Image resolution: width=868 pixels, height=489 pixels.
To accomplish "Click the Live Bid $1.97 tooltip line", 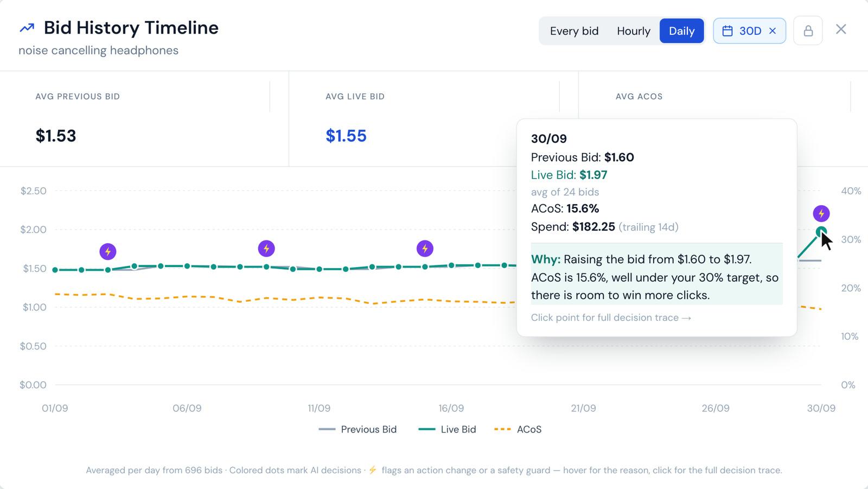I will pyautogui.click(x=569, y=175).
